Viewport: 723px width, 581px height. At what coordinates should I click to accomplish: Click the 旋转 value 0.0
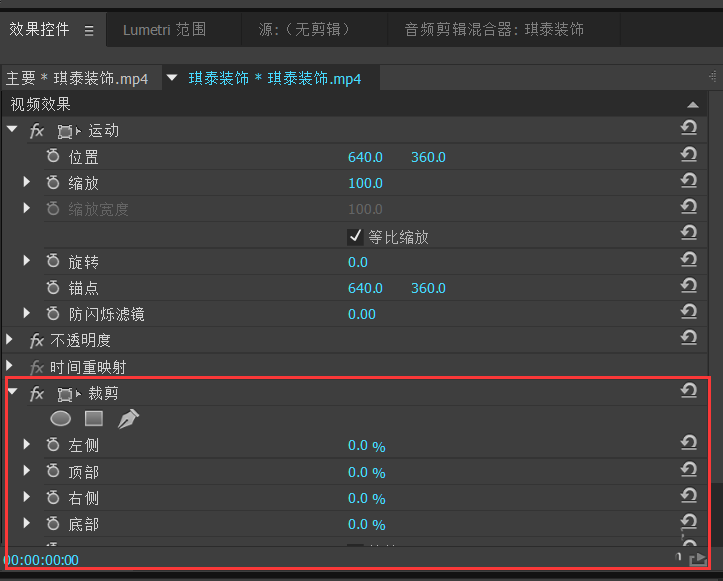(x=357, y=262)
